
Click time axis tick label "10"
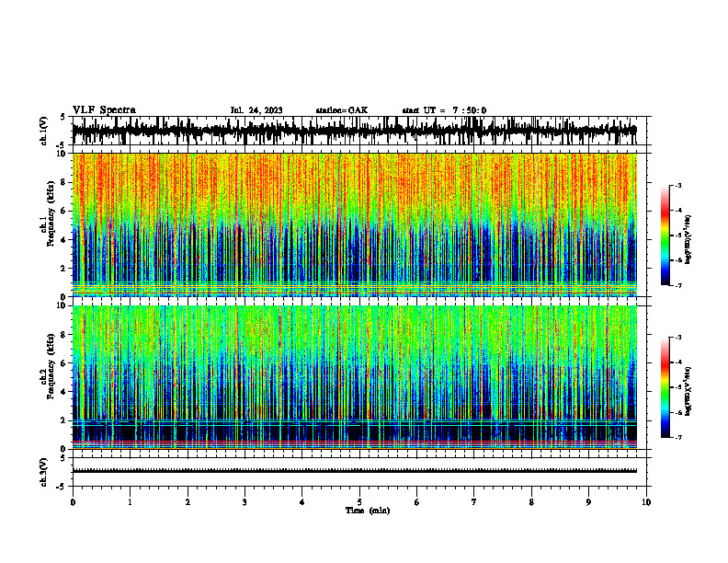click(x=646, y=502)
